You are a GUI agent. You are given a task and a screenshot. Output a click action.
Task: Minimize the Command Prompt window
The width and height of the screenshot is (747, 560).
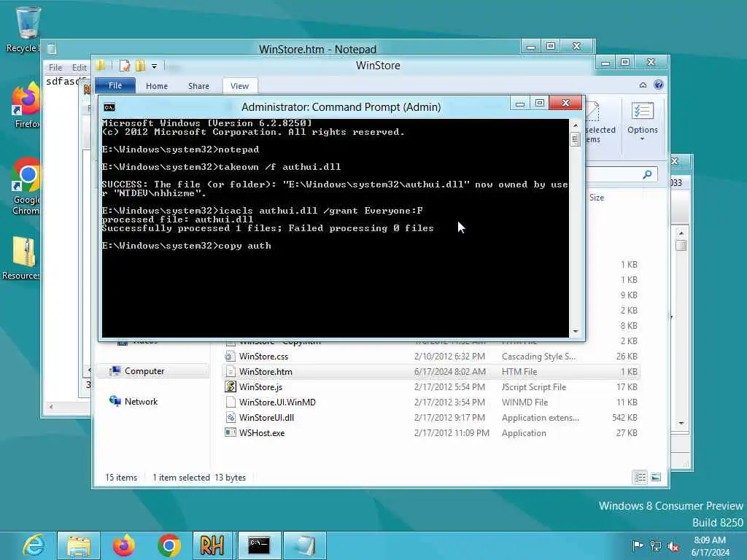pos(519,103)
